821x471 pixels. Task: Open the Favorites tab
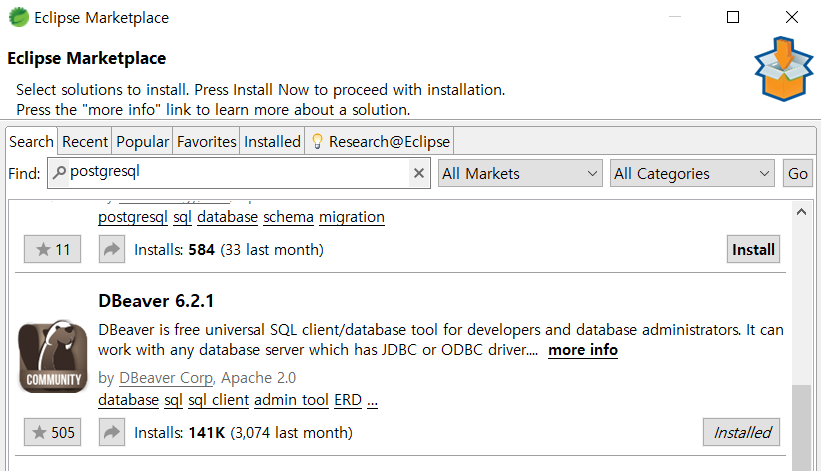coord(206,141)
